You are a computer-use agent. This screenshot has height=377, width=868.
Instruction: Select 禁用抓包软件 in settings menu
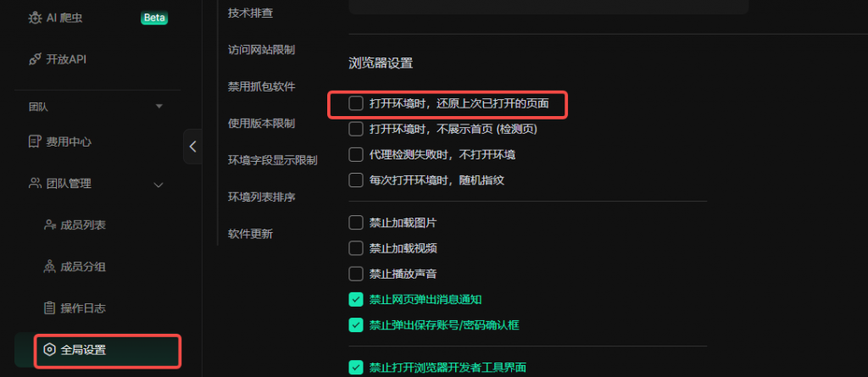click(x=261, y=87)
